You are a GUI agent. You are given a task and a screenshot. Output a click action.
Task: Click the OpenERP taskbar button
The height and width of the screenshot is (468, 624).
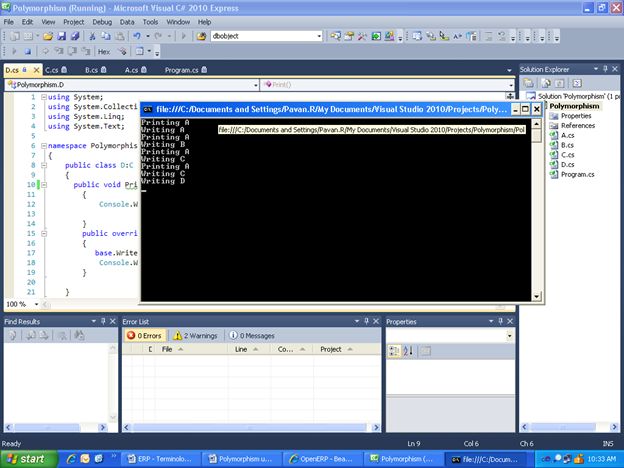(321, 458)
